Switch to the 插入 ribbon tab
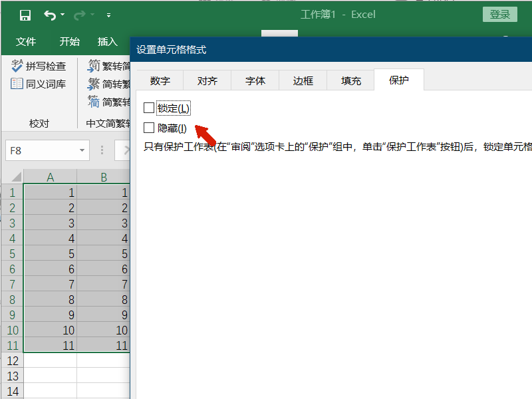This screenshot has width=532, height=399. click(x=108, y=41)
